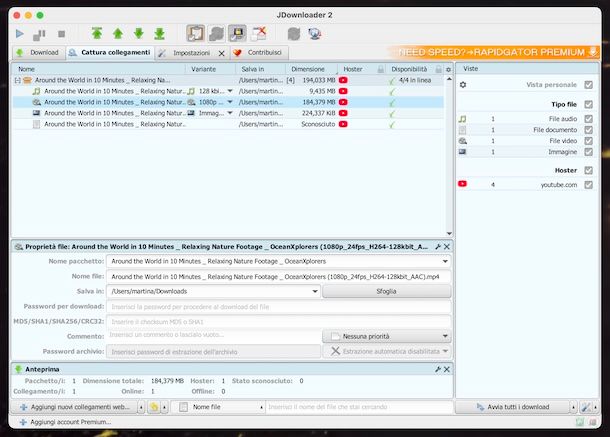Screen dimensions: 610x437
Task: Uncheck the File audio filter checkbox
Action: tap(588, 119)
